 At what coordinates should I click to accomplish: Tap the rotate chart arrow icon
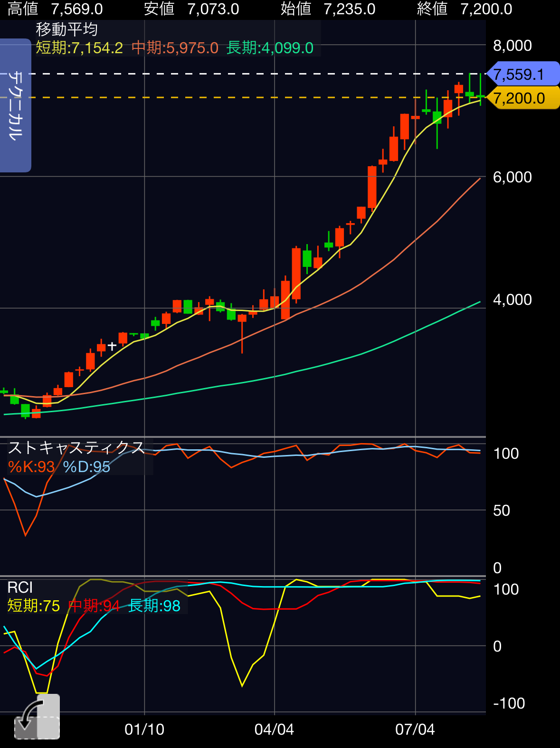click(x=37, y=717)
